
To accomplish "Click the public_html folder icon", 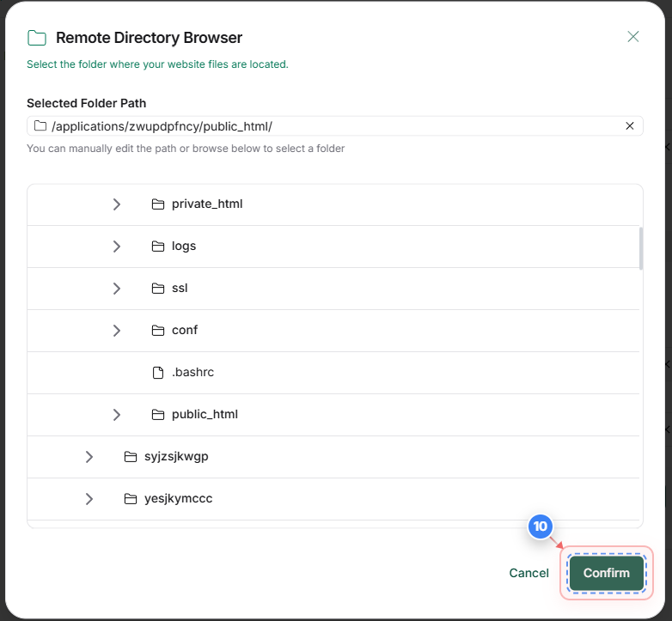I will [x=158, y=415].
